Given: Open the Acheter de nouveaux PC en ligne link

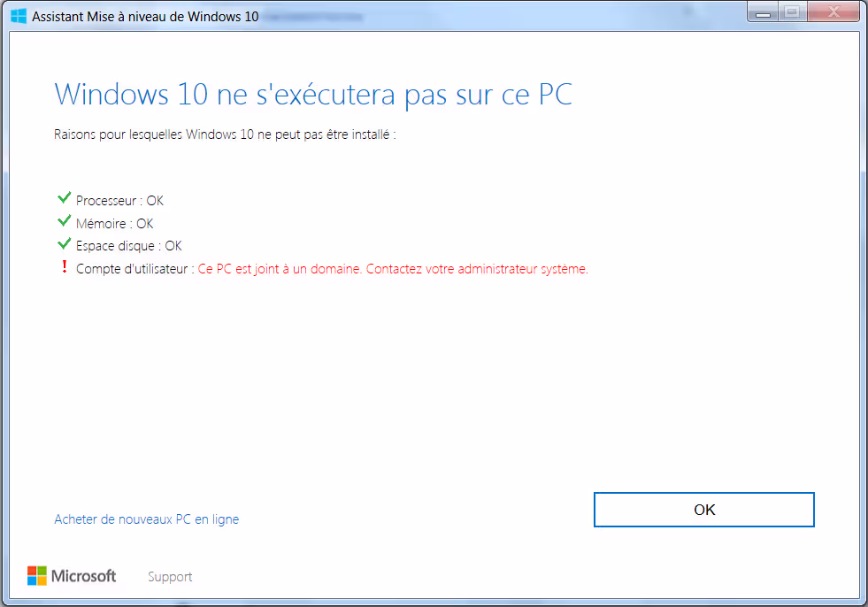Looking at the screenshot, I should click(146, 519).
